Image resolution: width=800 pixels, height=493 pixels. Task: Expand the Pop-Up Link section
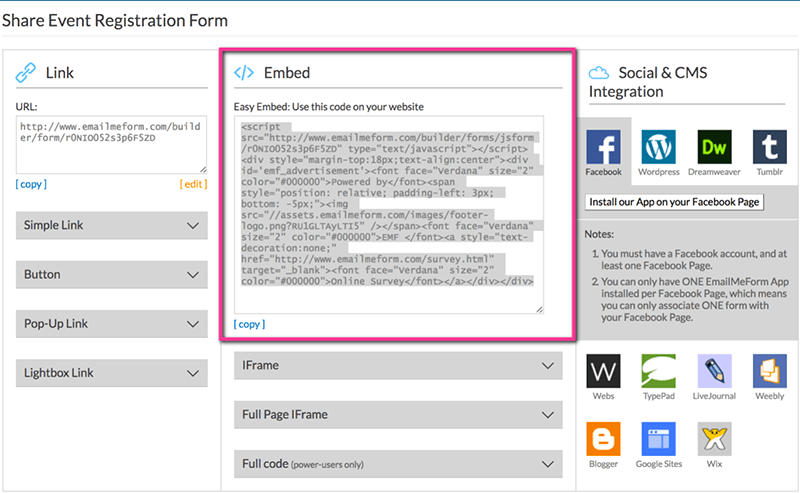[112, 324]
